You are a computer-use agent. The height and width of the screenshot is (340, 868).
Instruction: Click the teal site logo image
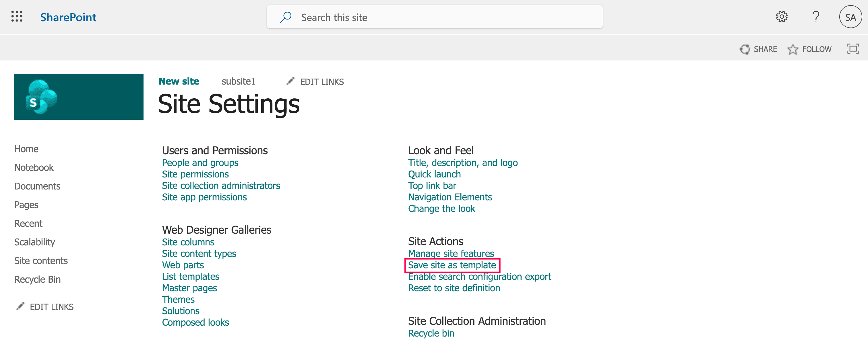click(79, 97)
